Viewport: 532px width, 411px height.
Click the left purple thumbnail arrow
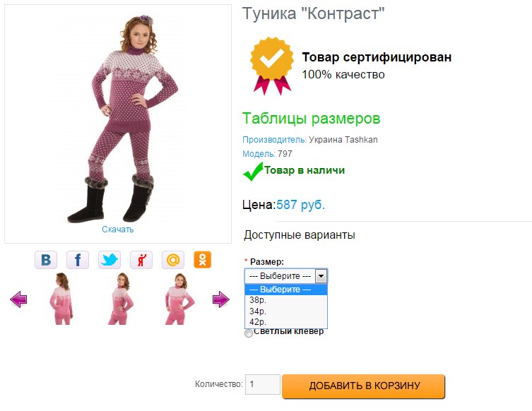(18, 300)
